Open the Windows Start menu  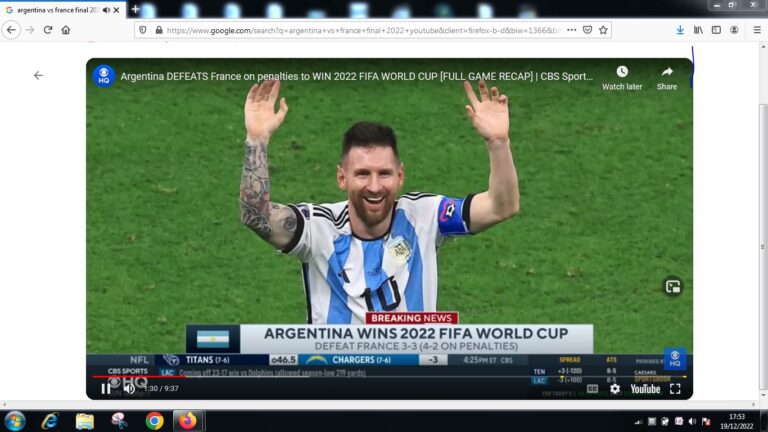15,421
